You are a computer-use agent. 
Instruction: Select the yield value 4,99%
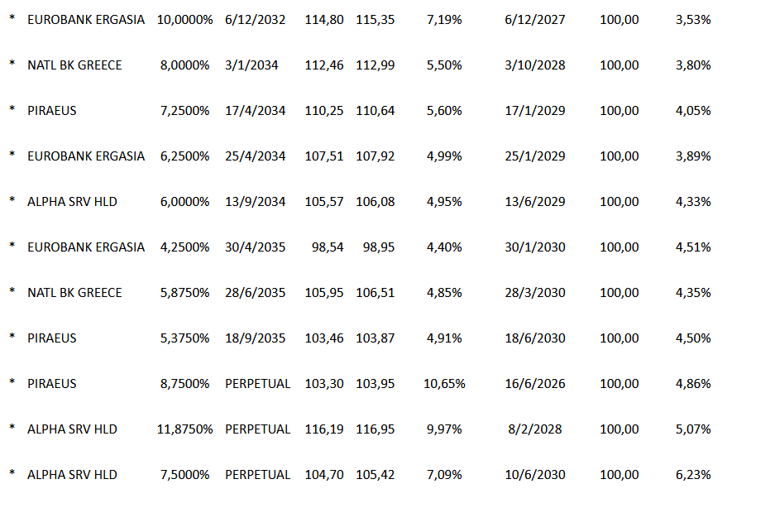click(444, 156)
